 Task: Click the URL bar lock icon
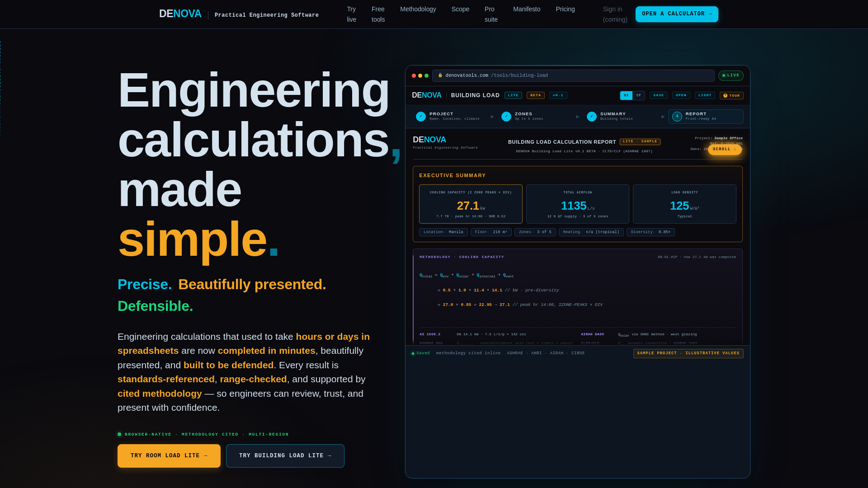440,75
